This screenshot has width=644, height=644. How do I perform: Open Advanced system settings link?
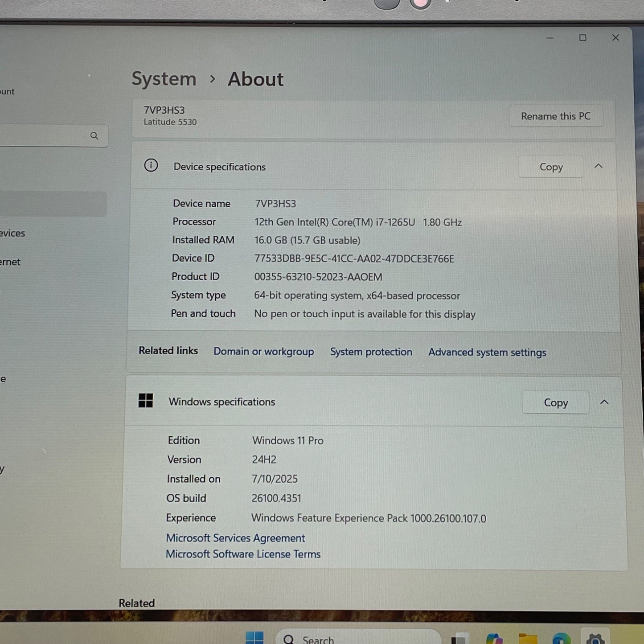[487, 352]
